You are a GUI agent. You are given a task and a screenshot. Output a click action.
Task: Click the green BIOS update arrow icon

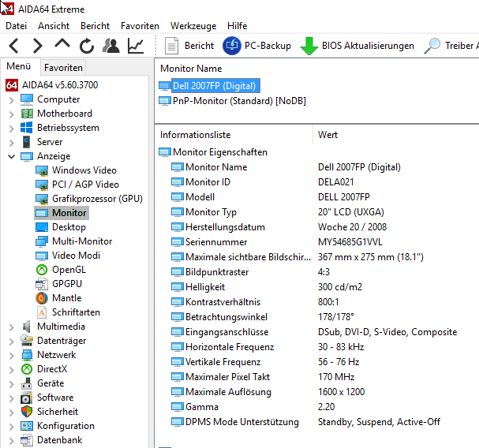pyautogui.click(x=309, y=46)
